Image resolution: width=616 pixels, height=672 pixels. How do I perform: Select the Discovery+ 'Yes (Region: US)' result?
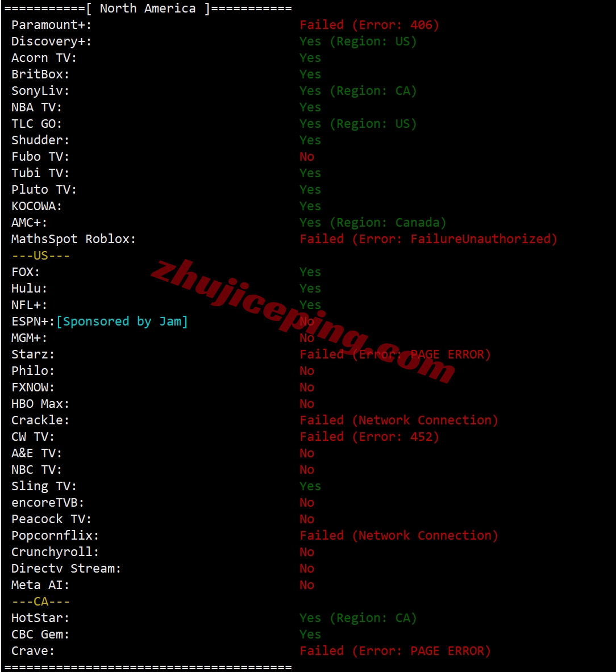[358, 41]
